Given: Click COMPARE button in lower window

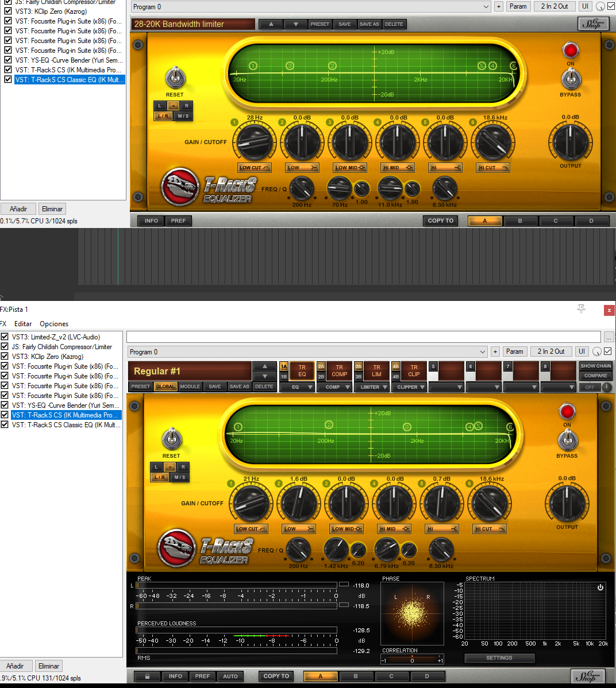Looking at the screenshot, I should click(595, 376).
